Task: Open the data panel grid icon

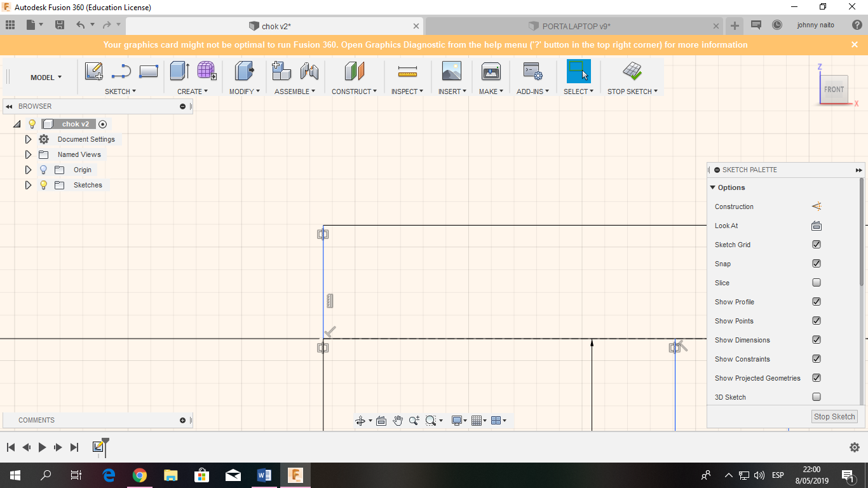Action: (10, 25)
